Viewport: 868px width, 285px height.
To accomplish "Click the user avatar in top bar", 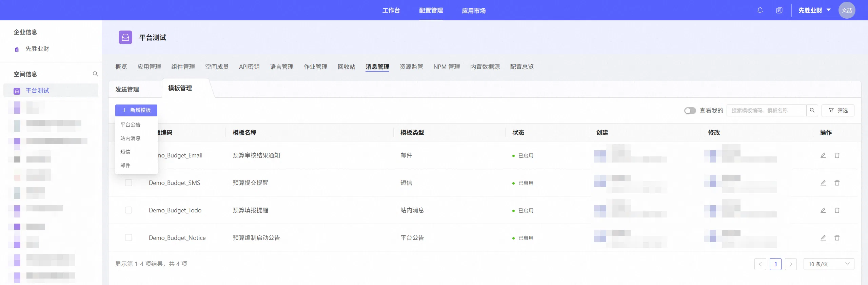I will pos(847,10).
